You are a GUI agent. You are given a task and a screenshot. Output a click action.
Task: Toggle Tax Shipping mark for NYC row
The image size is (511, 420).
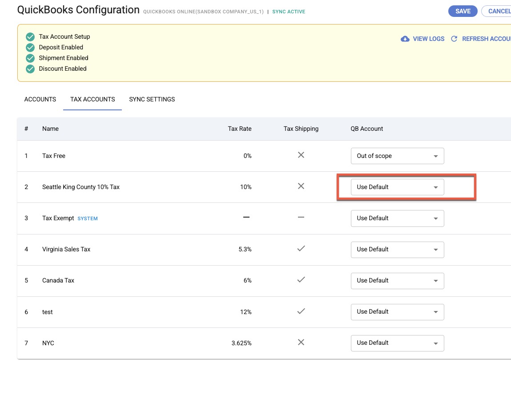click(301, 342)
